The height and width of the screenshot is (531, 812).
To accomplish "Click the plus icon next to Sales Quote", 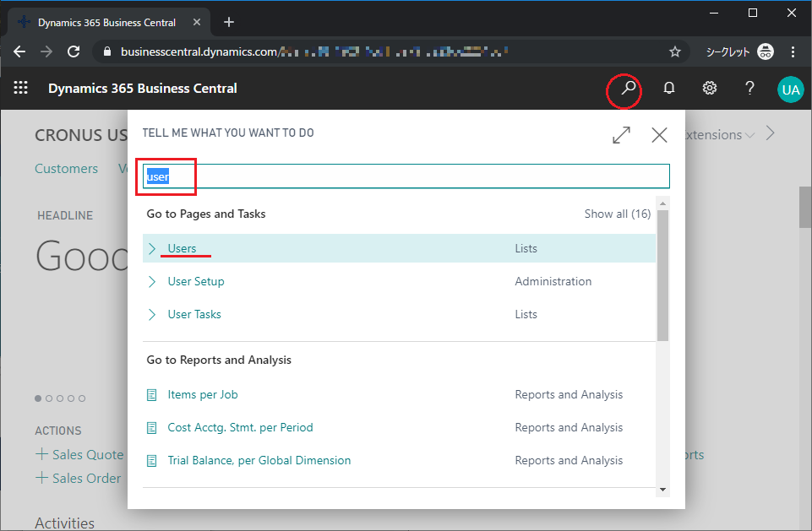I will (x=41, y=454).
